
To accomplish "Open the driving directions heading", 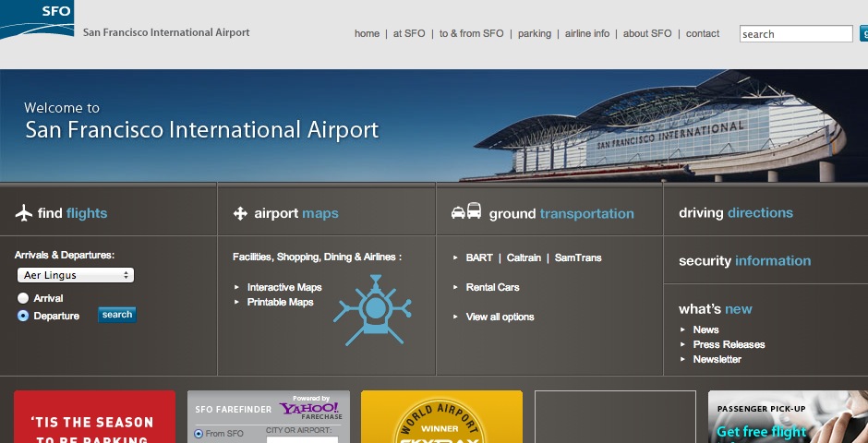I will (736, 213).
